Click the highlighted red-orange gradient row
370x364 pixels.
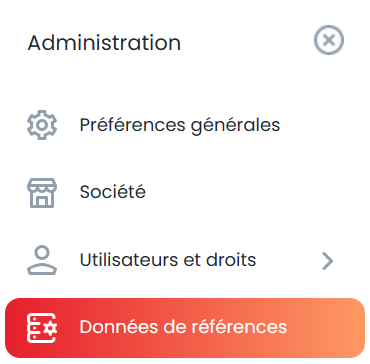coord(185,328)
